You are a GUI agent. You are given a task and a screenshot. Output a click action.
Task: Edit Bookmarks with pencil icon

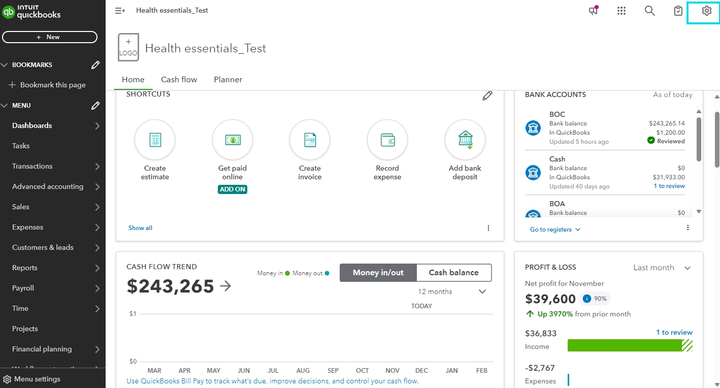pos(95,65)
